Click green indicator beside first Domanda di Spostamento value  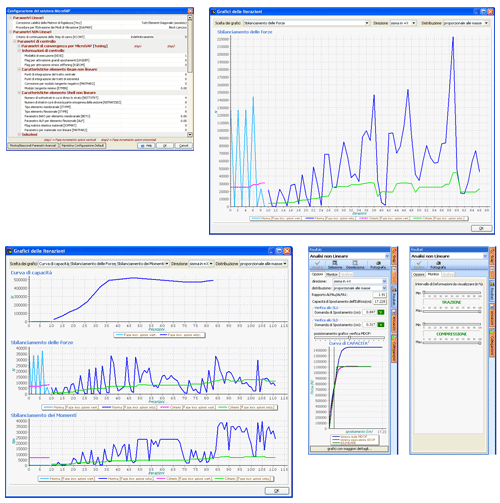pyautogui.click(x=381, y=312)
